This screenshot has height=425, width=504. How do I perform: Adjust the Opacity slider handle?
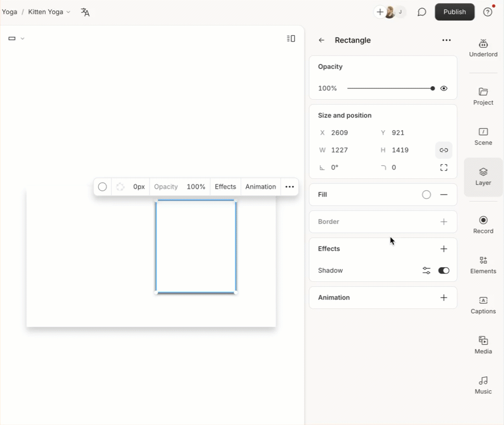(432, 88)
